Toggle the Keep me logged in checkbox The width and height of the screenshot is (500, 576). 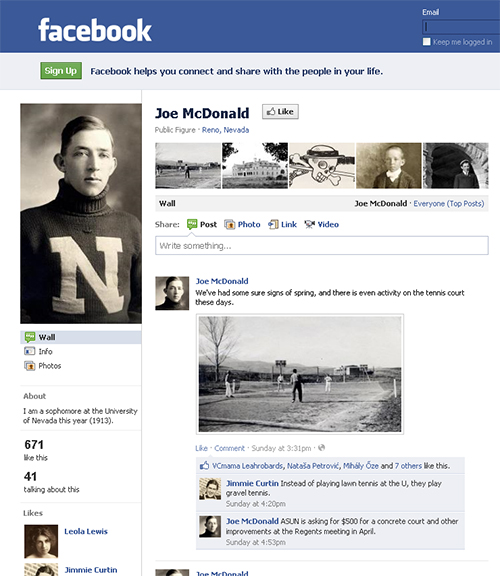click(x=427, y=42)
